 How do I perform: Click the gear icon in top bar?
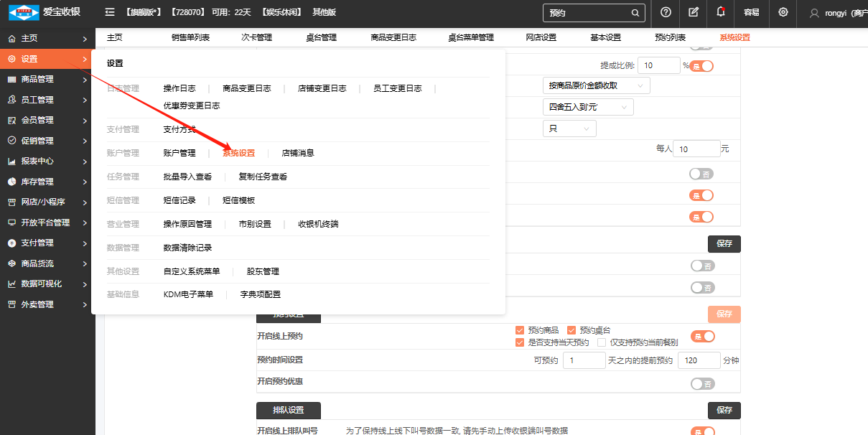click(x=783, y=12)
